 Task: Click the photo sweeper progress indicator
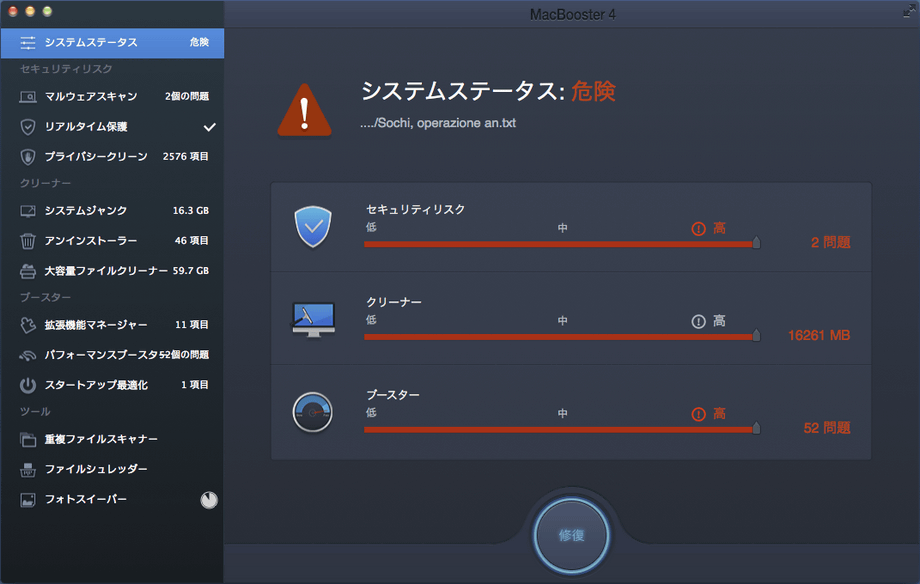click(x=209, y=500)
